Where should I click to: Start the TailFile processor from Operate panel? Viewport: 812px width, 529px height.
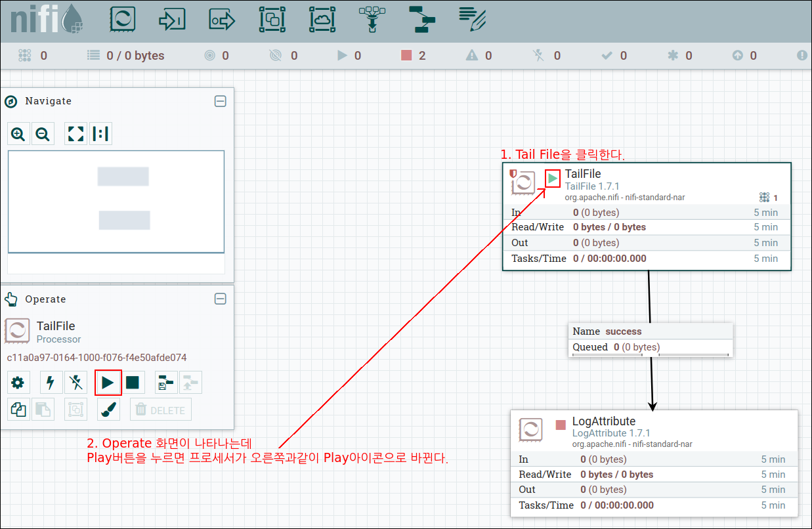click(x=108, y=382)
